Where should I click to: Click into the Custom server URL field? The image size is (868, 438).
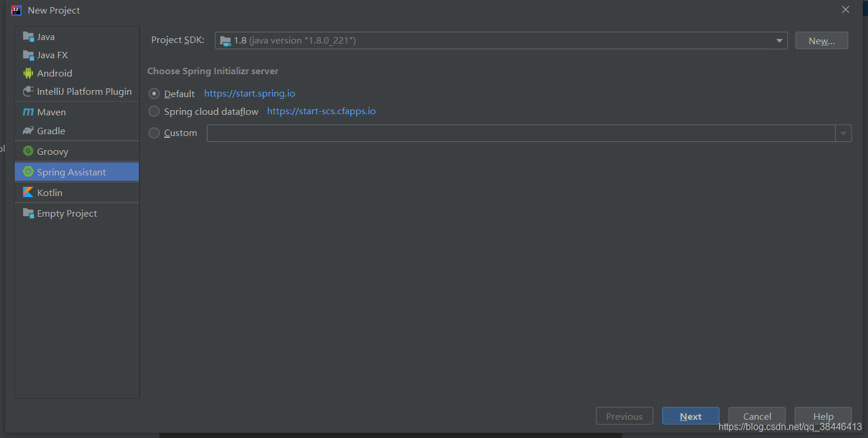pos(521,133)
